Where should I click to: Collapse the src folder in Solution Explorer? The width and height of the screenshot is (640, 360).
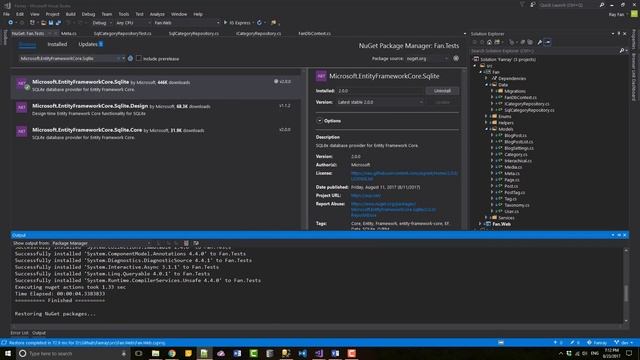point(475,66)
